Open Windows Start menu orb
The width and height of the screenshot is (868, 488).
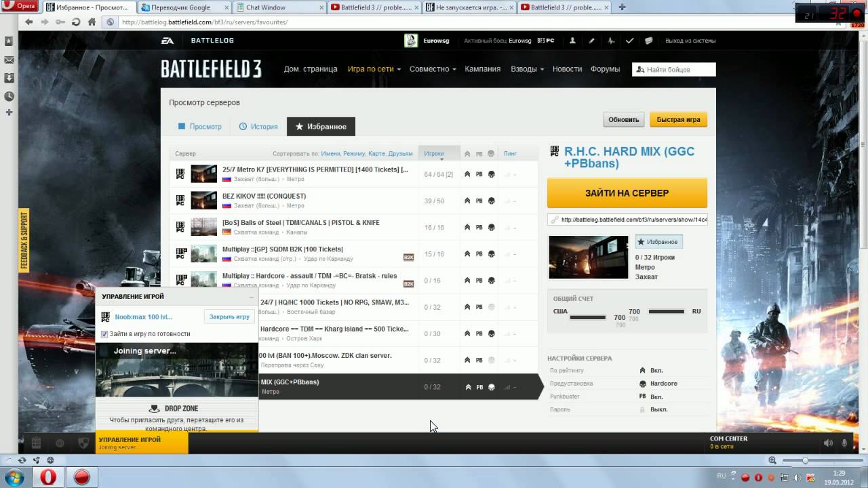click(14, 477)
